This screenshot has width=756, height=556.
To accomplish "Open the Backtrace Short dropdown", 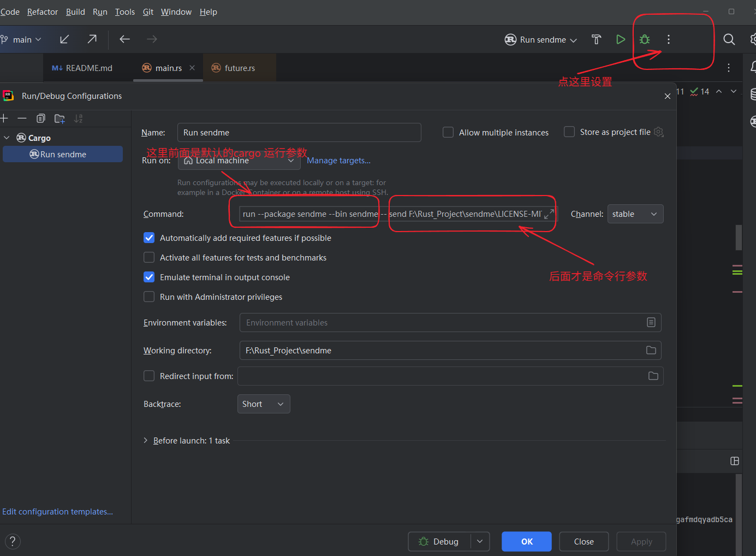I will tap(264, 404).
